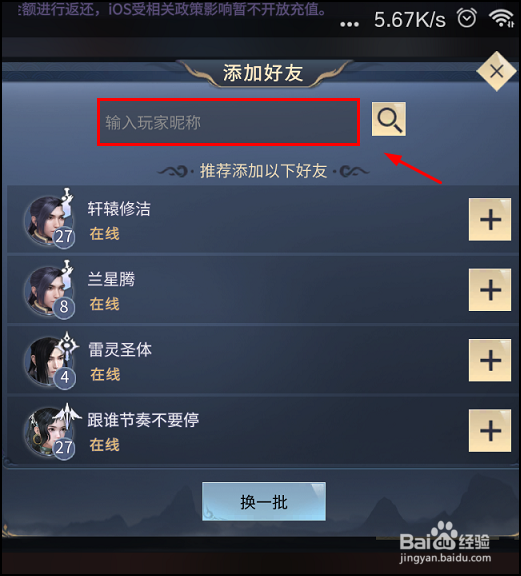This screenshot has height=576, width=521.
Task: Select the player name 跟谁节奏不要停
Action: (143, 420)
